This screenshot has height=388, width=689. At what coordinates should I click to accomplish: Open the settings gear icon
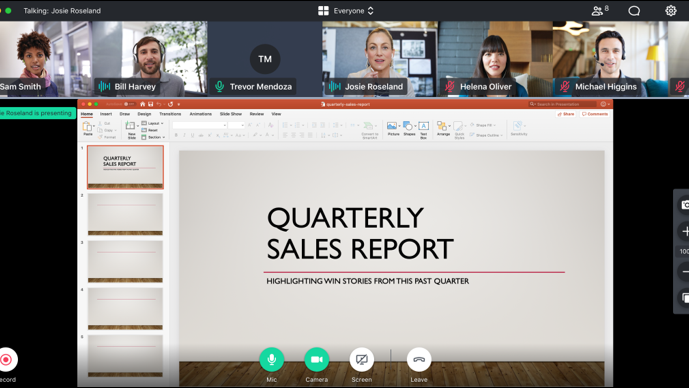pyautogui.click(x=671, y=11)
